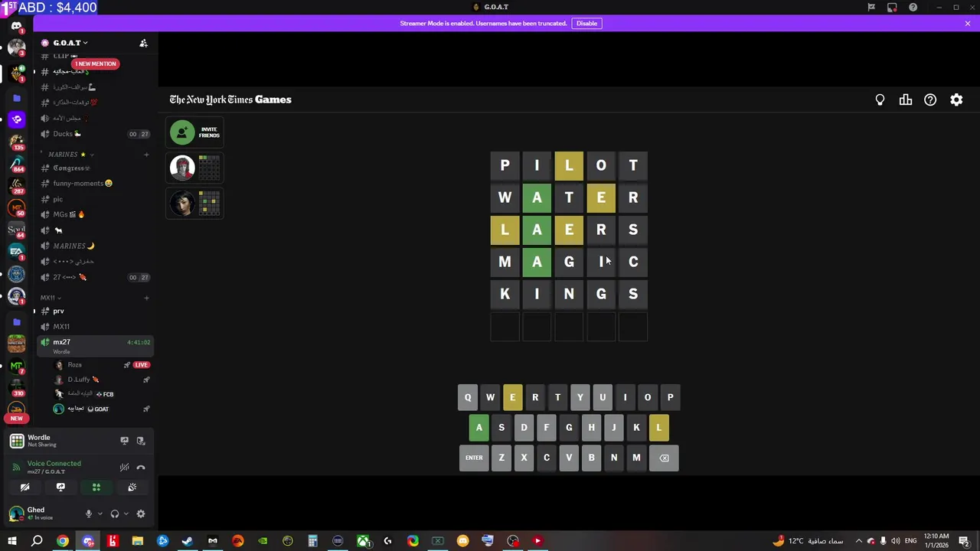Open the Wordle statistics bar chart icon
The image size is (980, 551).
(x=906, y=100)
